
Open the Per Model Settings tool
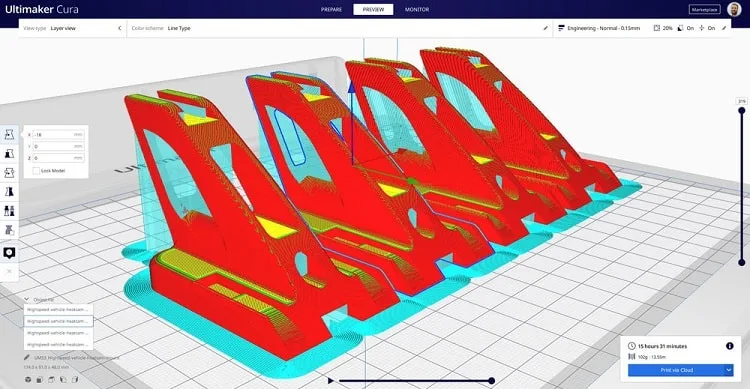(x=9, y=211)
